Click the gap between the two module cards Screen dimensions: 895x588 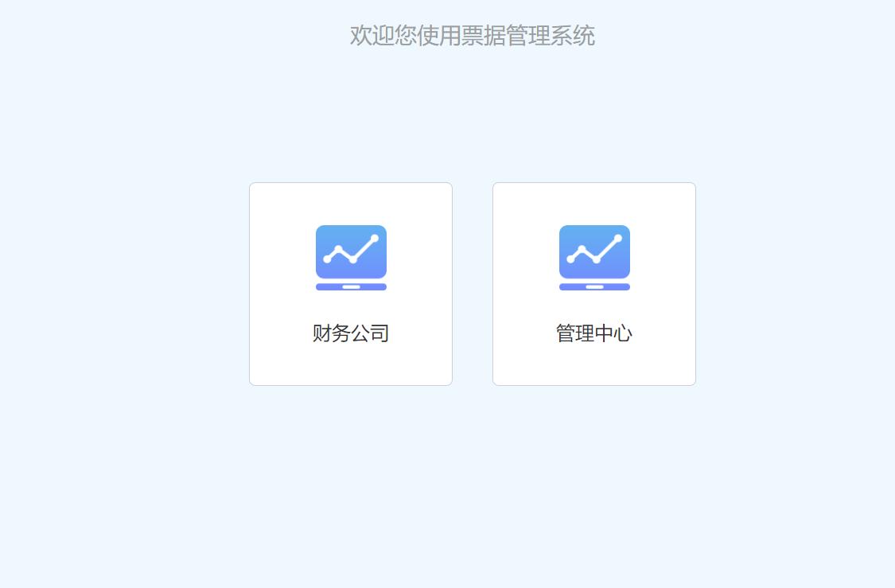[473, 284]
